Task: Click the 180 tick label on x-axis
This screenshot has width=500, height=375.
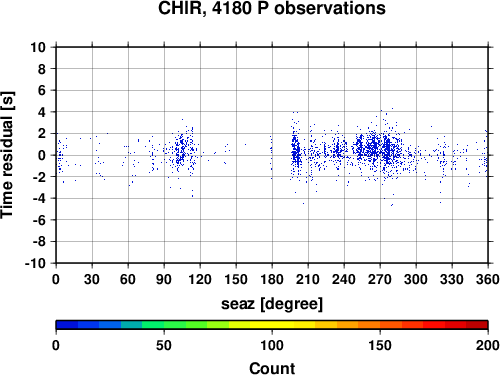Action: [272, 279]
